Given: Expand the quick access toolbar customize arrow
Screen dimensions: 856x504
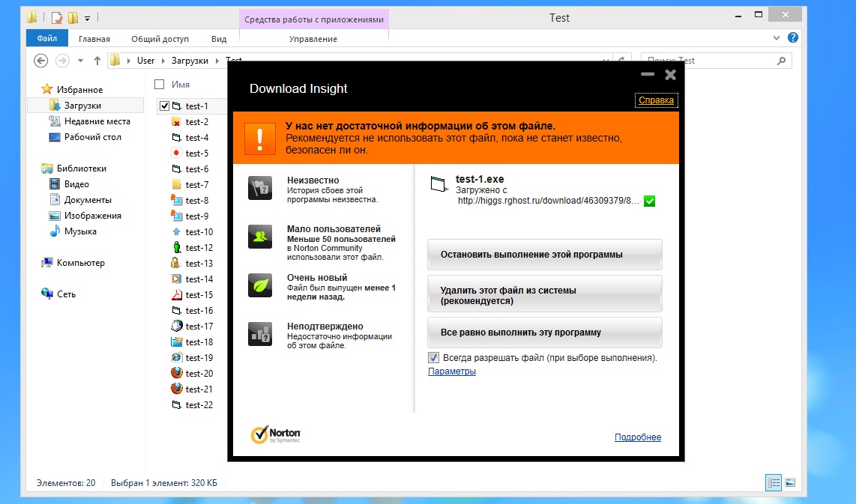Looking at the screenshot, I should [88, 19].
